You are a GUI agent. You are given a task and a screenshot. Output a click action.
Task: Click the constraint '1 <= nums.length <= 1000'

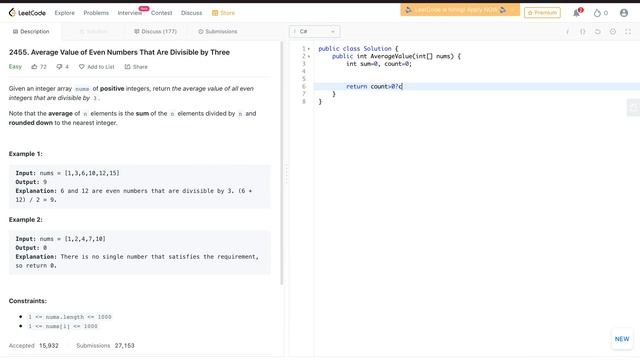(x=70, y=317)
